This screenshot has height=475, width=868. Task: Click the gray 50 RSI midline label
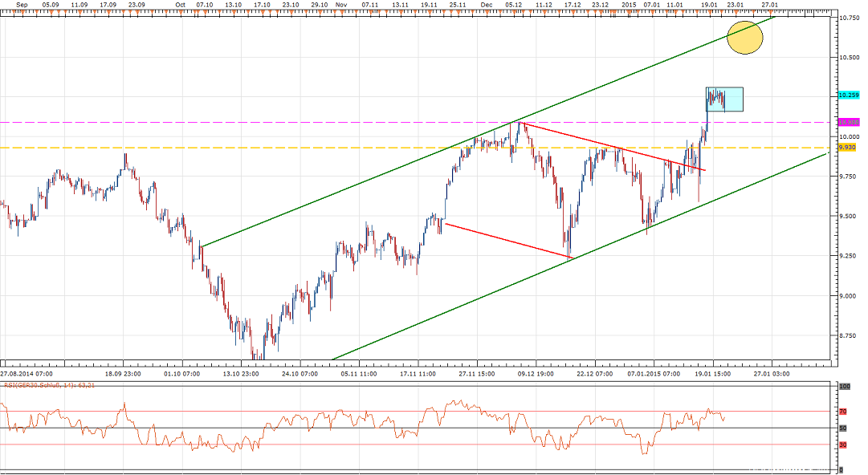[x=841, y=428]
